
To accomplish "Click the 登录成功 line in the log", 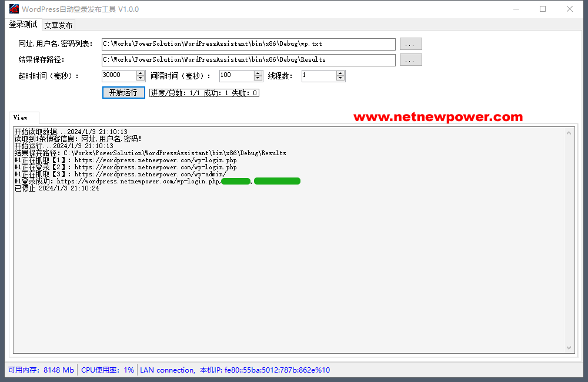I will click(x=118, y=182).
